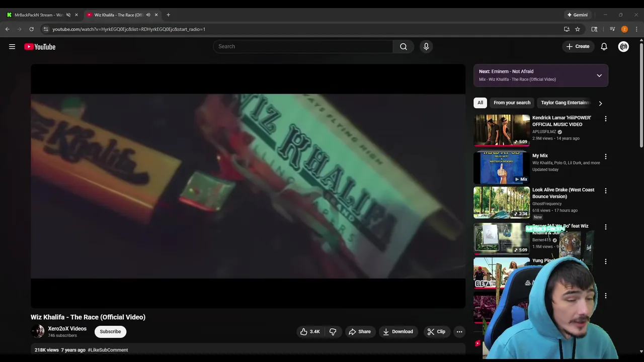Click the install/cast icon in address bar
This screenshot has height=362, width=644.
pyautogui.click(x=567, y=29)
